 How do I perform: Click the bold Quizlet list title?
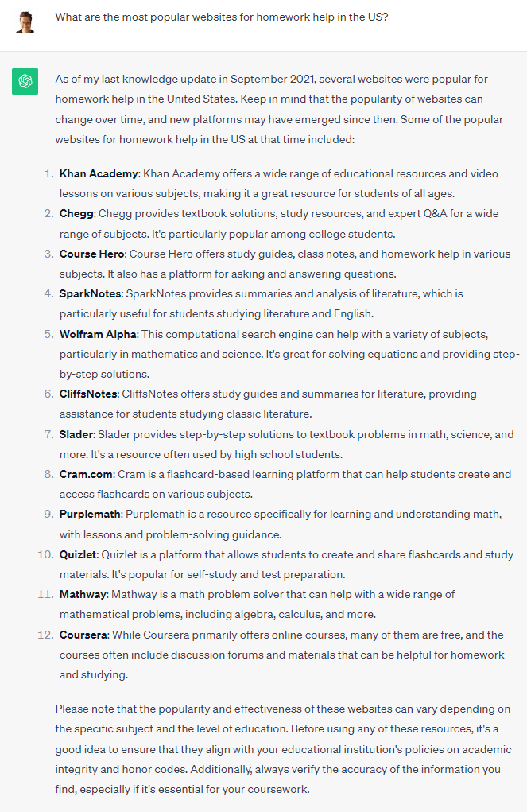tap(77, 554)
